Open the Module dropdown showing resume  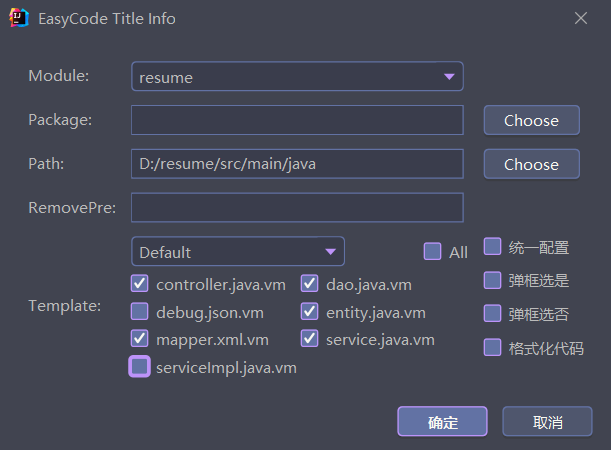click(x=297, y=77)
